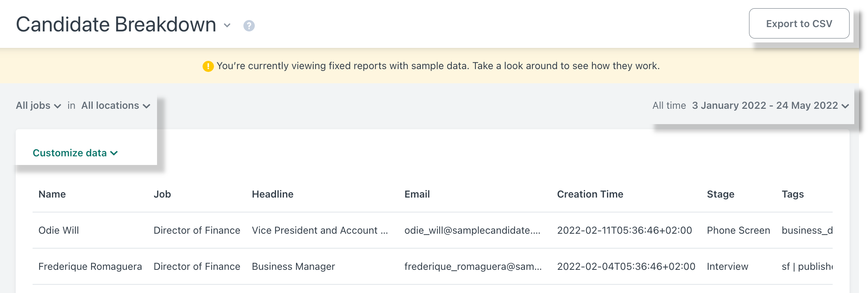Click the odie_will@samplecandidate email cell
Screen dimensions: 868x293
tap(472, 230)
